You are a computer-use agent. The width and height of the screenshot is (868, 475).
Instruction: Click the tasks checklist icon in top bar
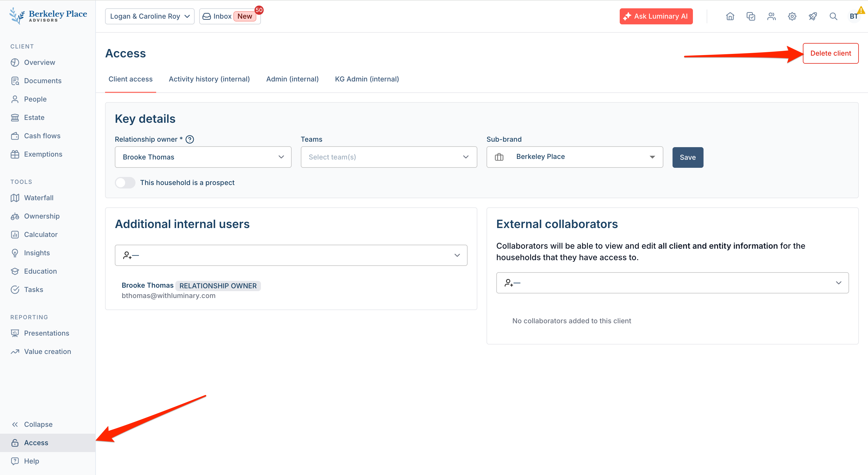pos(751,16)
